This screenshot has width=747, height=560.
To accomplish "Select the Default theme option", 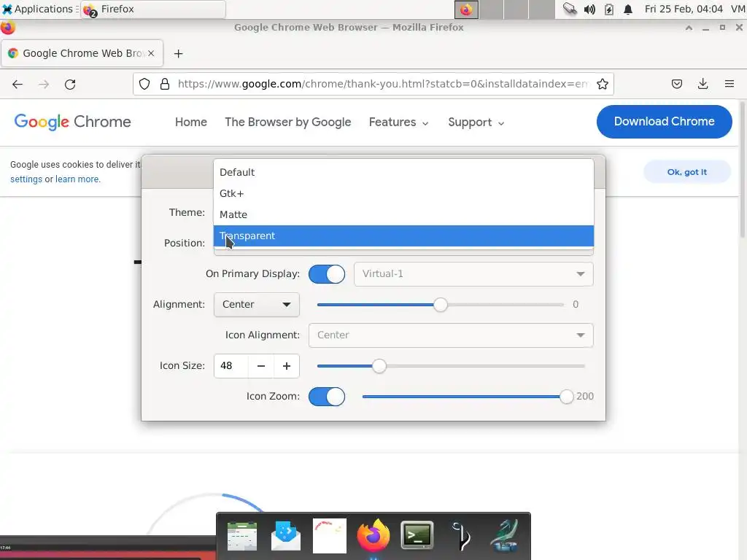I will coord(403,172).
